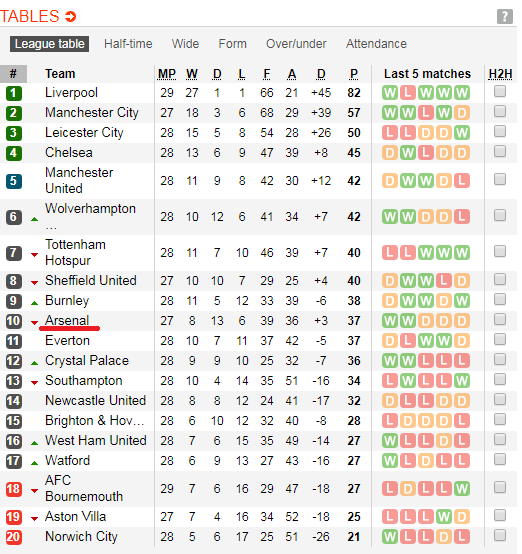
Task: Click Burnley's green up movement arrow
Action: click(34, 303)
